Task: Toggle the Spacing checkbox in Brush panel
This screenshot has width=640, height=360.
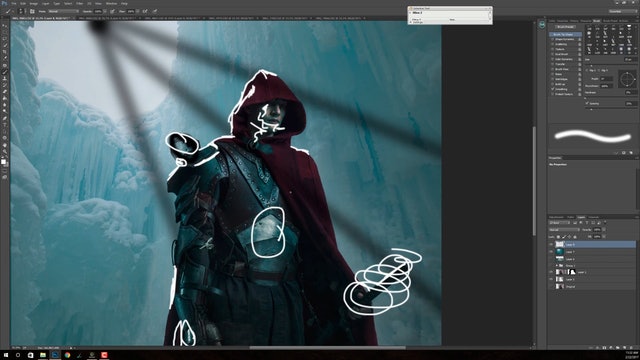Action: [x=587, y=103]
